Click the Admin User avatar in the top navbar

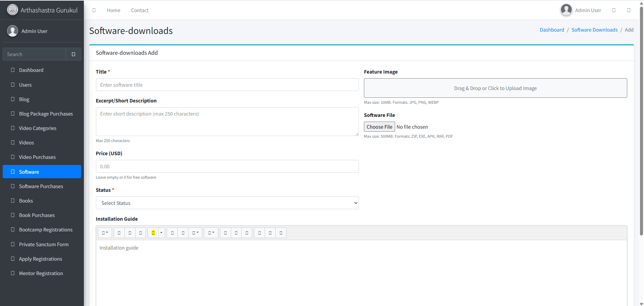click(566, 10)
